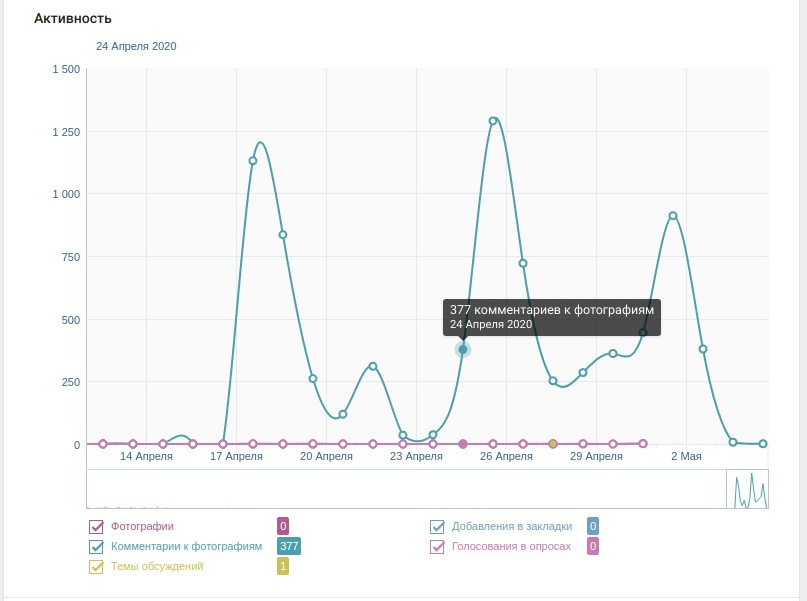Viewport: 807px width, 601px height.
Task: Click the teal 377 comments count badge
Action: tap(289, 546)
